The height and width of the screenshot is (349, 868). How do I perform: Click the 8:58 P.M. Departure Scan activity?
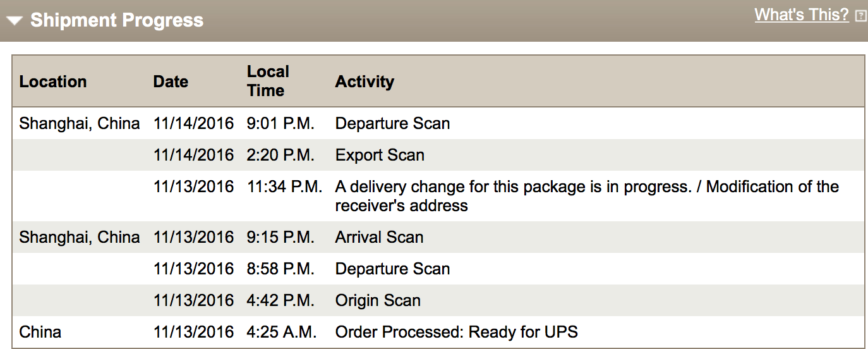(392, 269)
